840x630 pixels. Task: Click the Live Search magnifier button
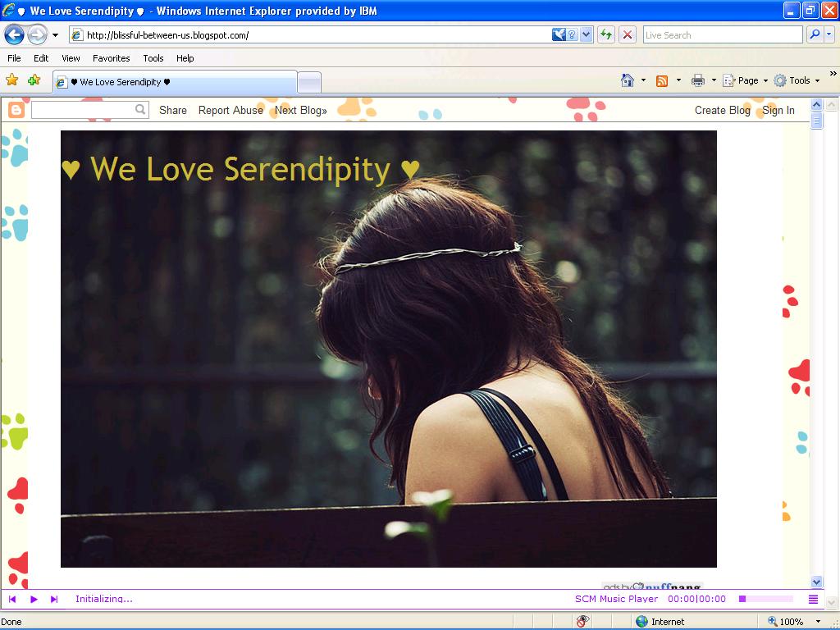815,35
